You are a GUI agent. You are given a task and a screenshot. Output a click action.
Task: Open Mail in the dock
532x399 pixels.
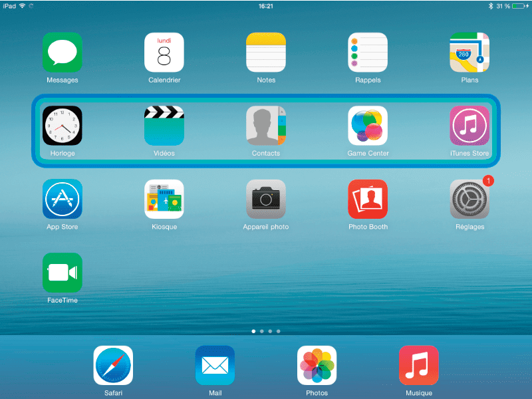(215, 366)
